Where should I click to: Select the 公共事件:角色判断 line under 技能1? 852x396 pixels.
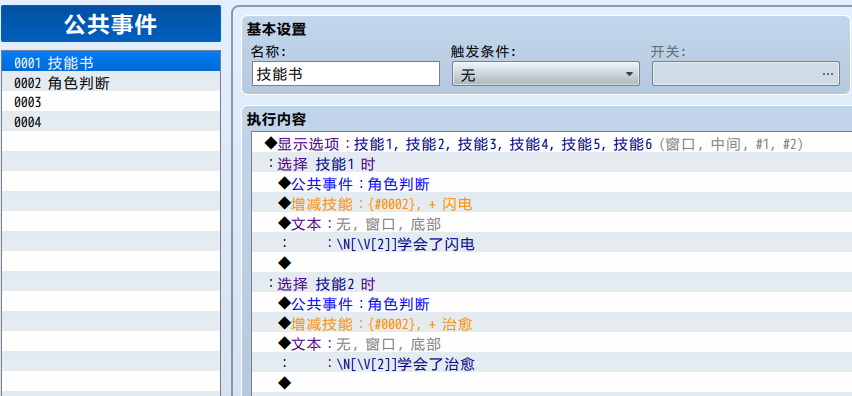(552, 184)
